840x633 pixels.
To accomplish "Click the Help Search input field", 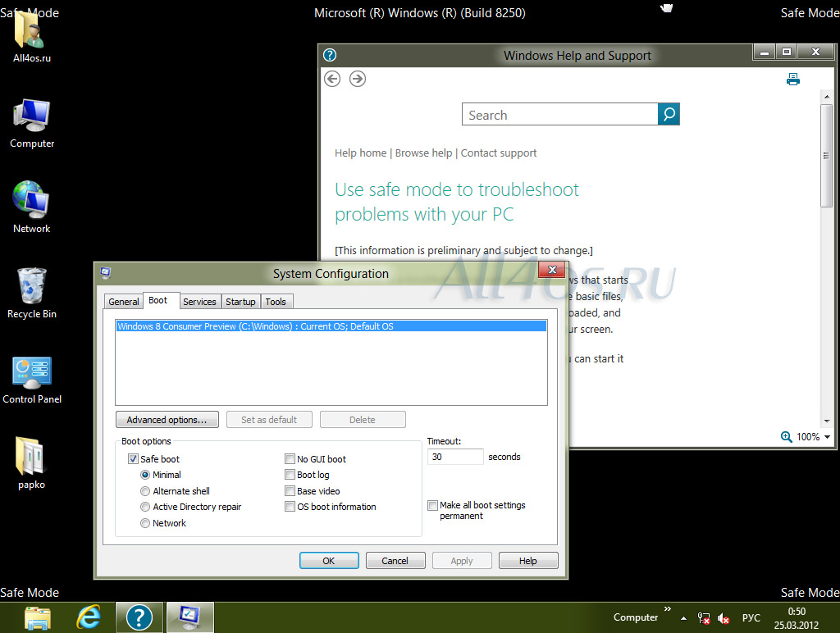I will (x=559, y=115).
